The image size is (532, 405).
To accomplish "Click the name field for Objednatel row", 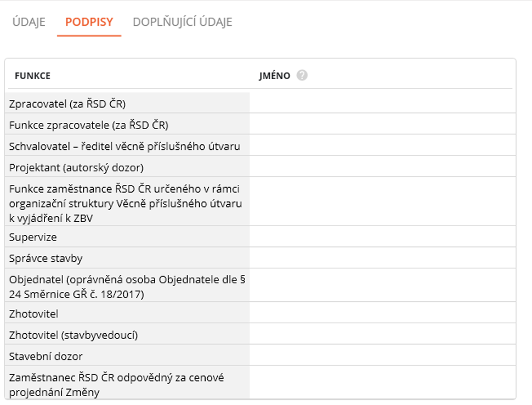I will (382, 286).
